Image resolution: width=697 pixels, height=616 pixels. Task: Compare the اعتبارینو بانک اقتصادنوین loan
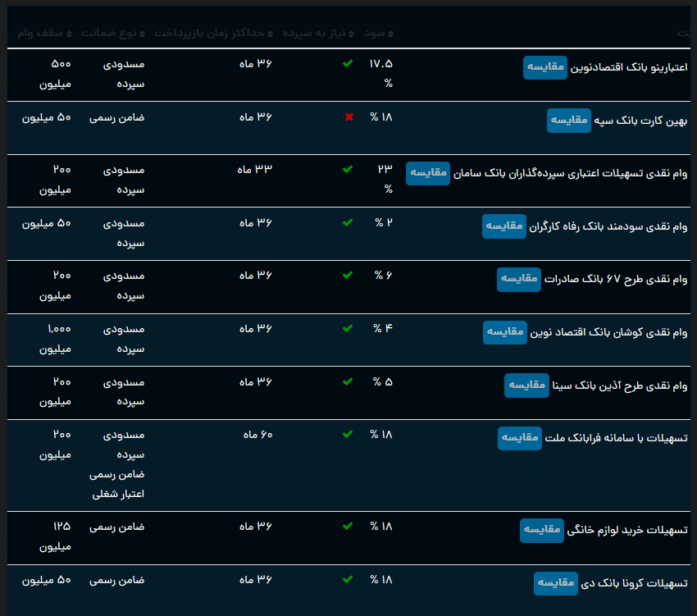click(545, 67)
